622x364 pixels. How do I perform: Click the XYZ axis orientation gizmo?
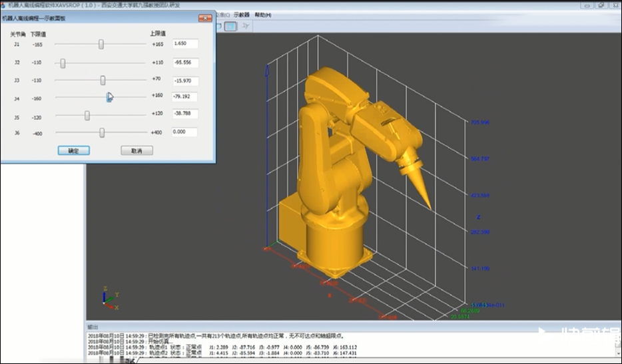tap(109, 299)
